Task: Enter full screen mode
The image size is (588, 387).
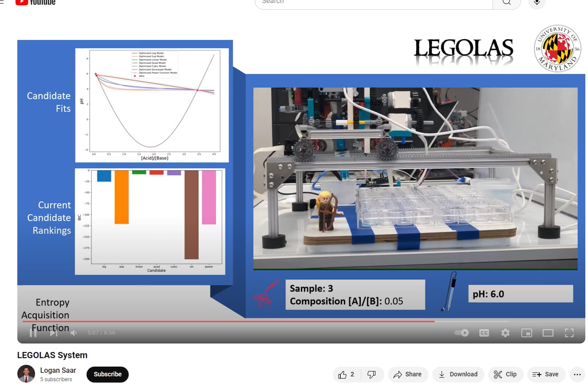Action: (x=569, y=333)
